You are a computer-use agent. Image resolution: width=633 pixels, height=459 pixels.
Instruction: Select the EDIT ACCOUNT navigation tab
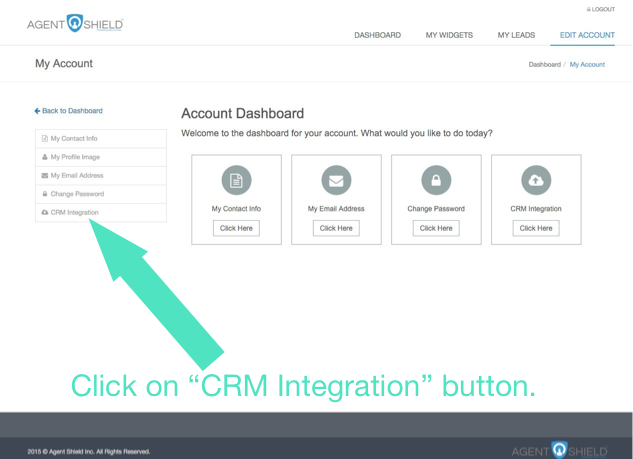587,35
